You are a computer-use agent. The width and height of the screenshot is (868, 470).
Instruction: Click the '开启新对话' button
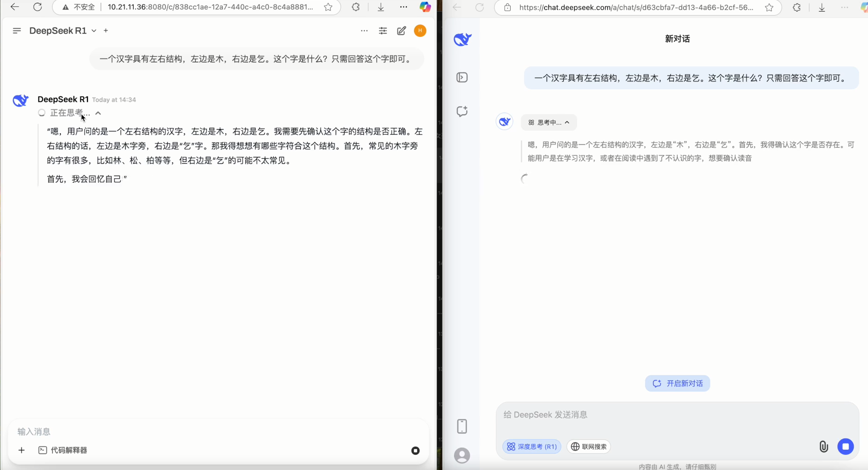coord(677,383)
